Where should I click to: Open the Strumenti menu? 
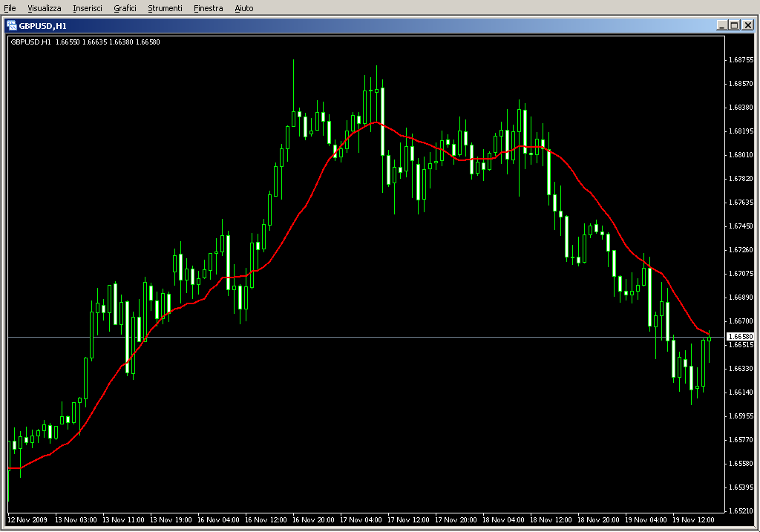click(165, 8)
